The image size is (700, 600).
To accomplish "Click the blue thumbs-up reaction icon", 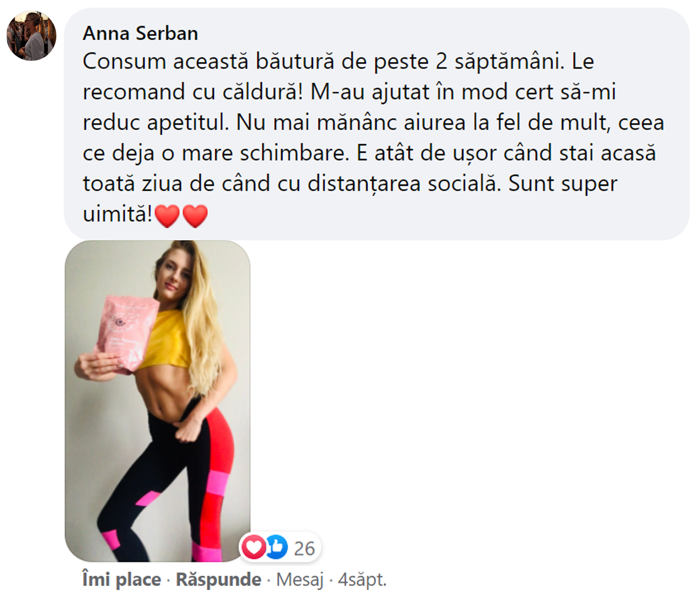I will pos(276,547).
